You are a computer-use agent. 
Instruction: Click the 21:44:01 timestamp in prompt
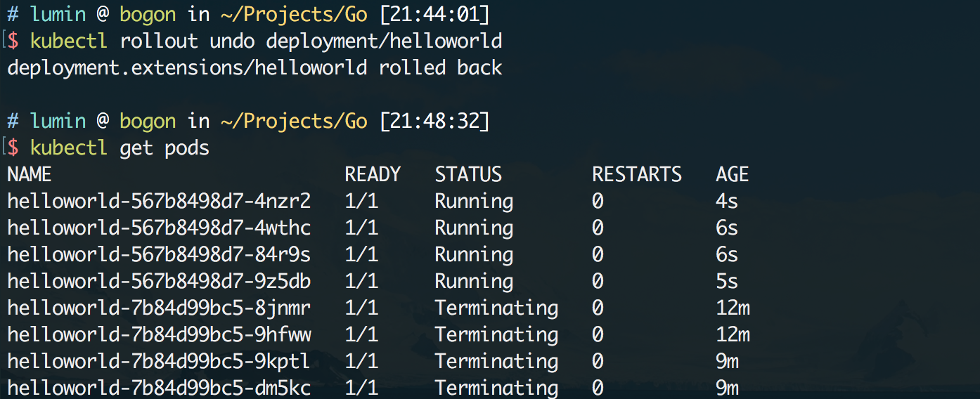click(434, 14)
